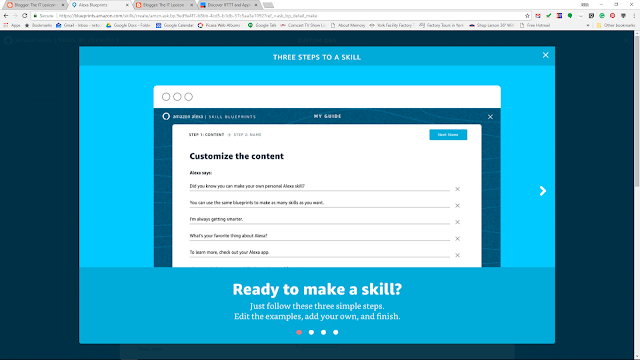Image resolution: width=640 pixels, height=360 pixels.
Task: Click the X beside 'Did you know you can make' row
Action: tap(458, 189)
